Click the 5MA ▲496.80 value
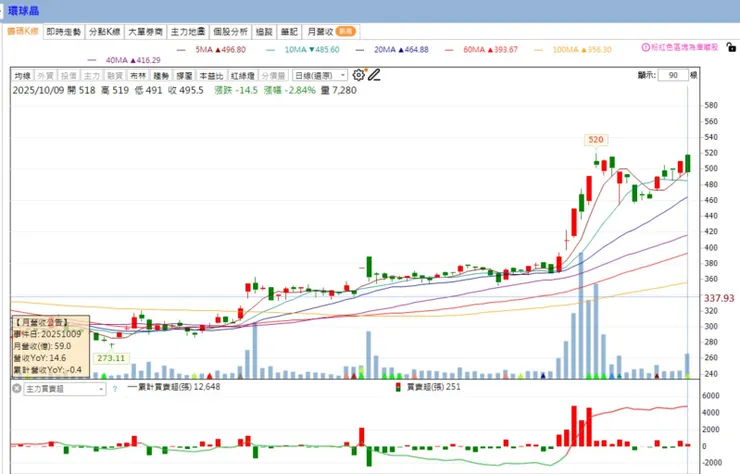 tap(220, 50)
